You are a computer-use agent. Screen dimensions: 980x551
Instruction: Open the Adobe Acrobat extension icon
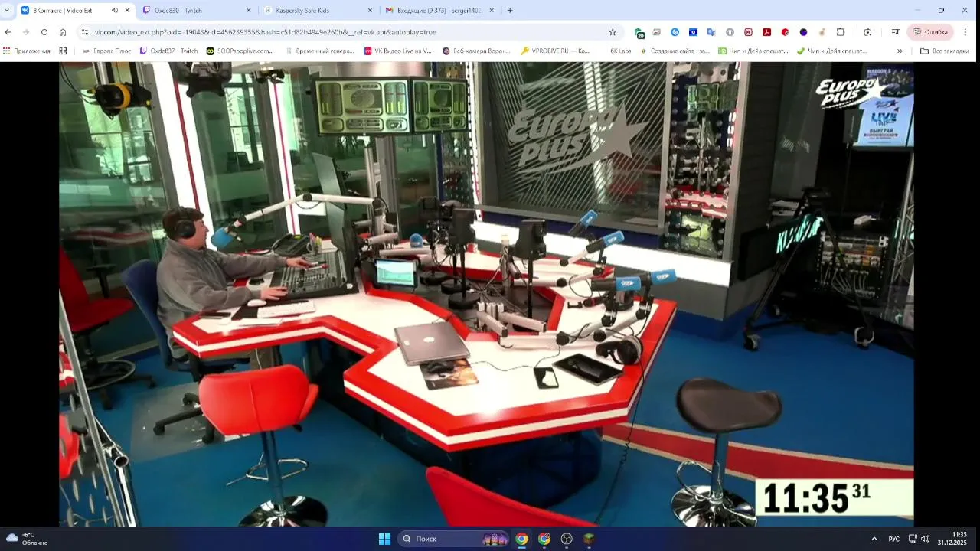pyautogui.click(x=766, y=32)
